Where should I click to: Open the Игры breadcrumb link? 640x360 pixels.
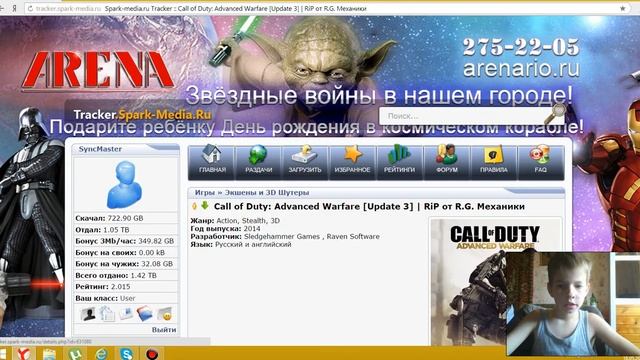204,192
